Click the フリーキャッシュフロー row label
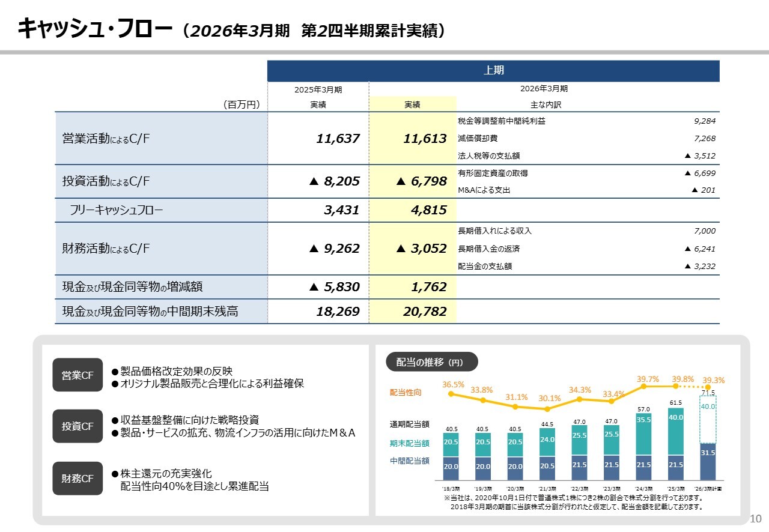 pyautogui.click(x=116, y=210)
